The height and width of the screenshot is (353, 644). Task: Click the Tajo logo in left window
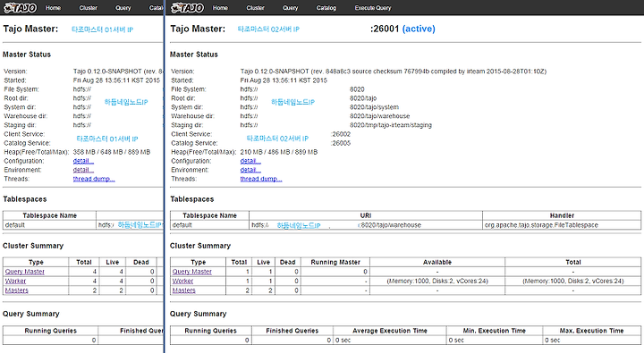coord(20,7)
